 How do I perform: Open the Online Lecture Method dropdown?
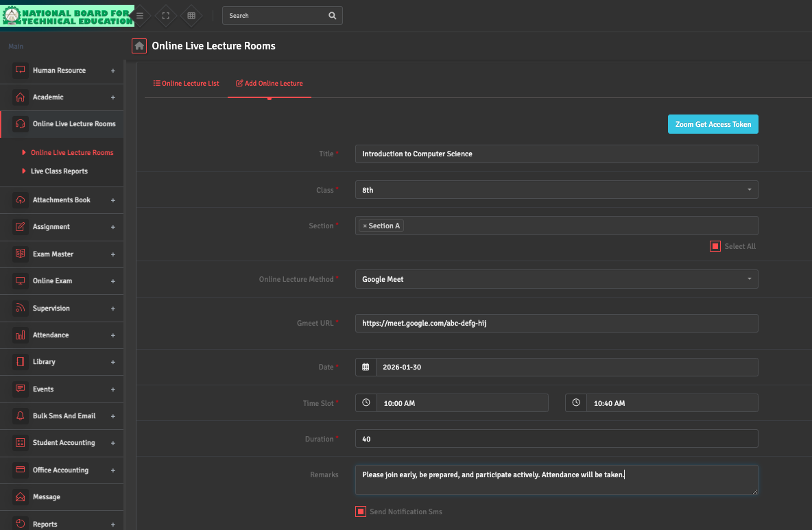click(x=556, y=279)
